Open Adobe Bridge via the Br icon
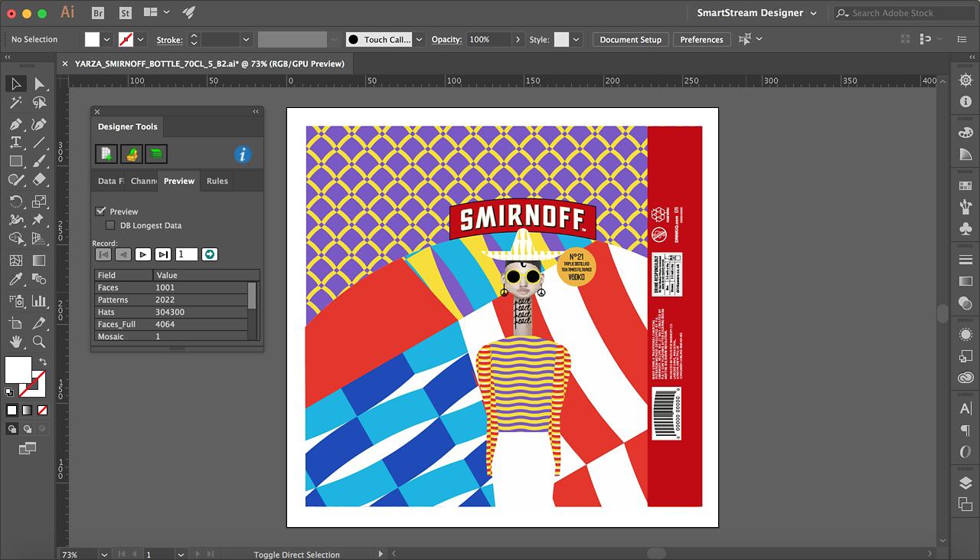This screenshot has height=560, width=980. (98, 13)
